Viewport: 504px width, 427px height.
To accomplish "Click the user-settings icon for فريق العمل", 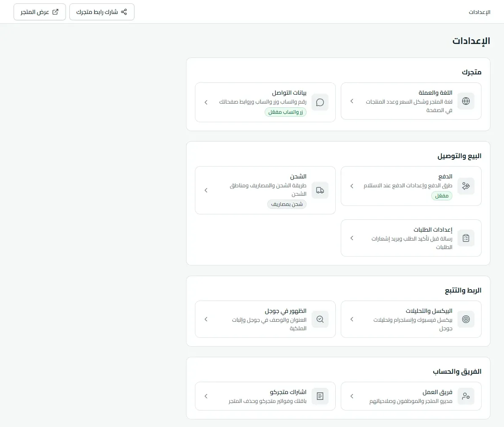I will [466, 396].
